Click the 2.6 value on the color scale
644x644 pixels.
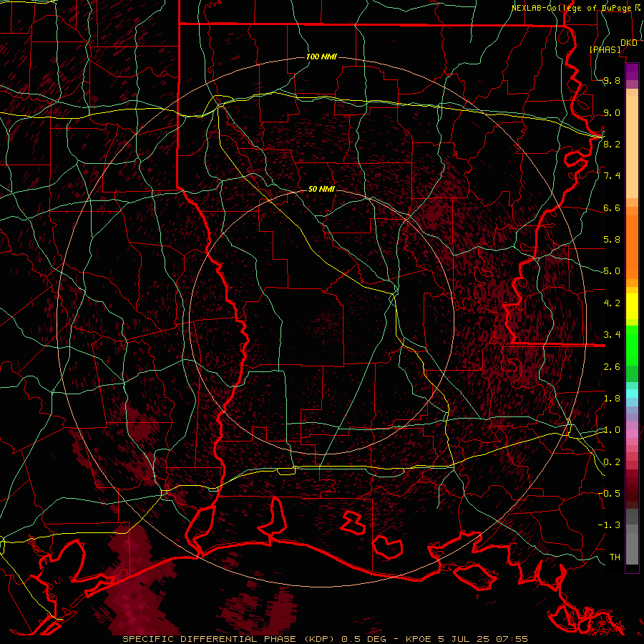[612, 367]
